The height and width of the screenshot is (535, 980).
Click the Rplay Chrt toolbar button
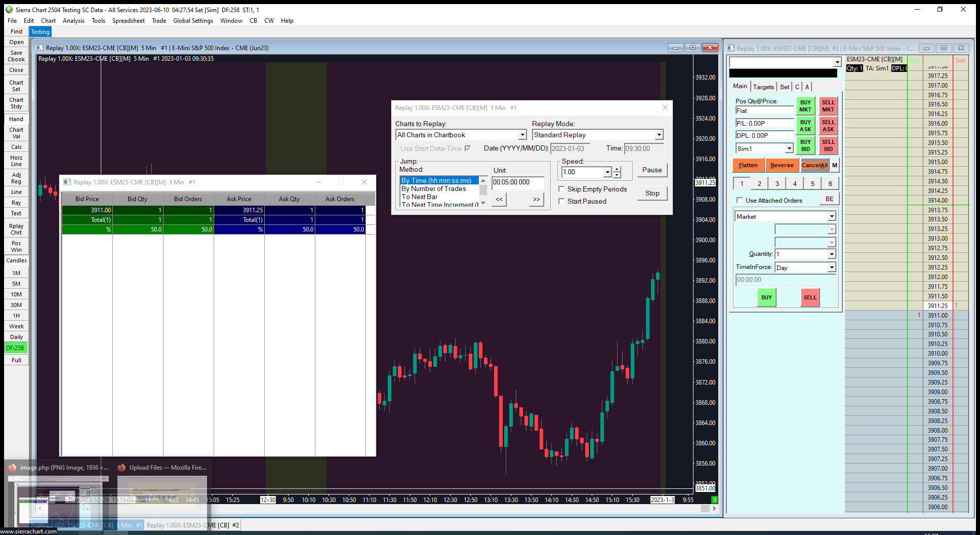point(16,229)
